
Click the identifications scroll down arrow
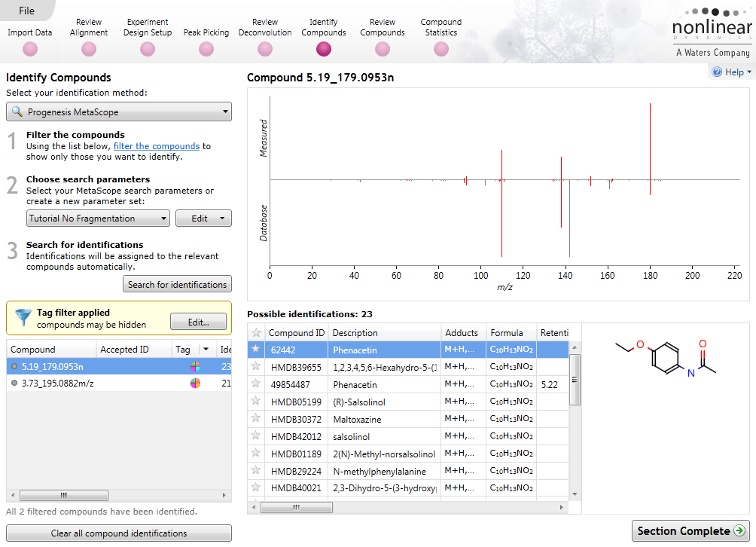coord(575,494)
